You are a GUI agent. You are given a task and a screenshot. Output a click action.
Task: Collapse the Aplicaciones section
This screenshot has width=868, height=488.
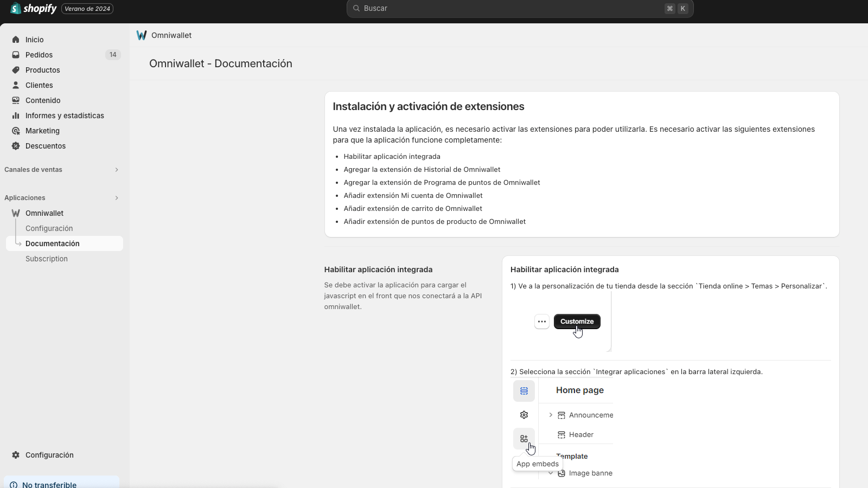pyautogui.click(x=117, y=198)
